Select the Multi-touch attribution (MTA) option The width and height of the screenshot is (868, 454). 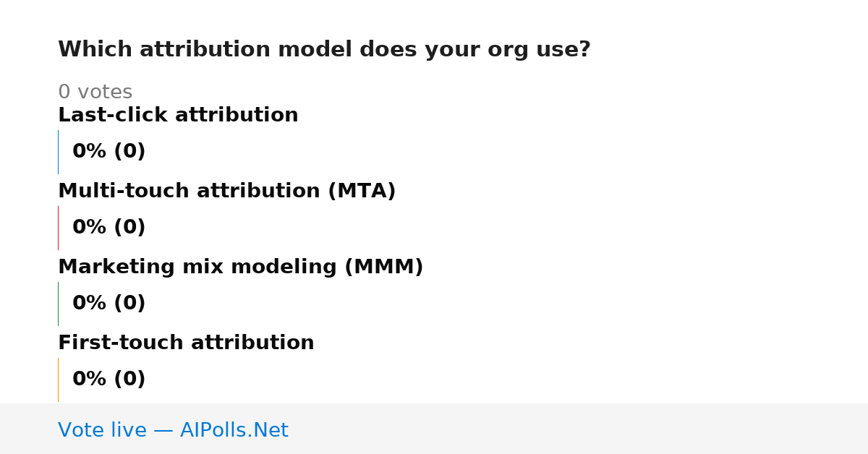click(227, 191)
